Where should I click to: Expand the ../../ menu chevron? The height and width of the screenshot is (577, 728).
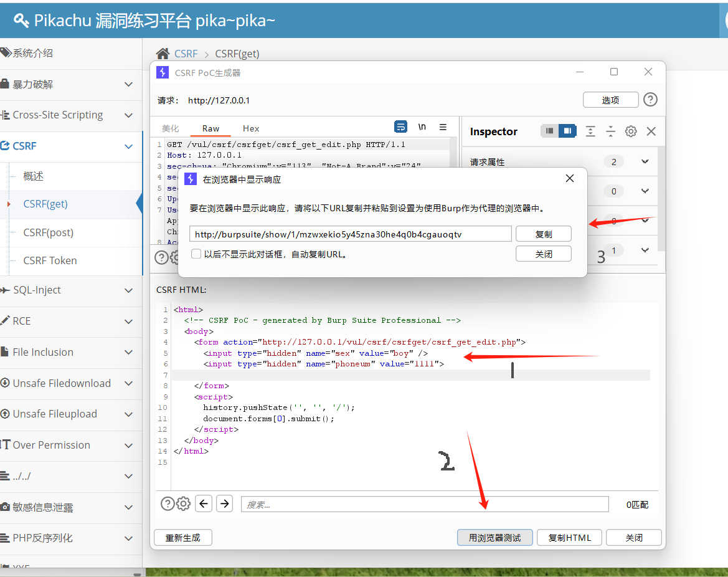pyautogui.click(x=129, y=476)
